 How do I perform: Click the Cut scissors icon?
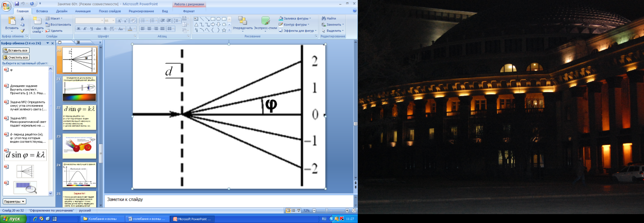pyautogui.click(x=22, y=19)
